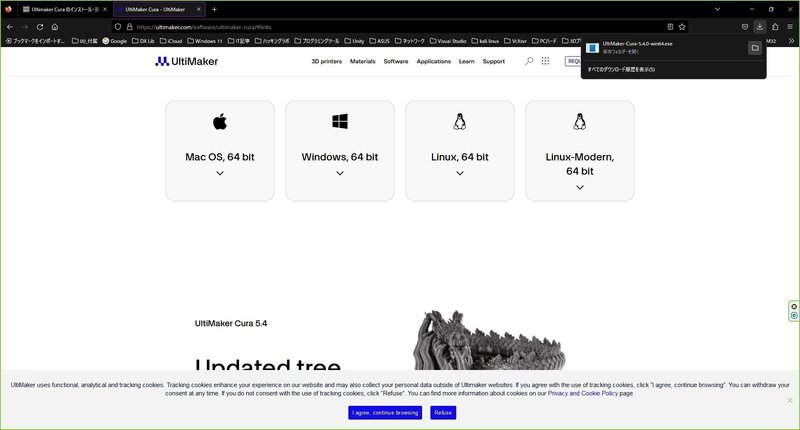Image resolution: width=800 pixels, height=430 pixels.
Task: Click the Refuse cookies button
Action: coord(443,413)
